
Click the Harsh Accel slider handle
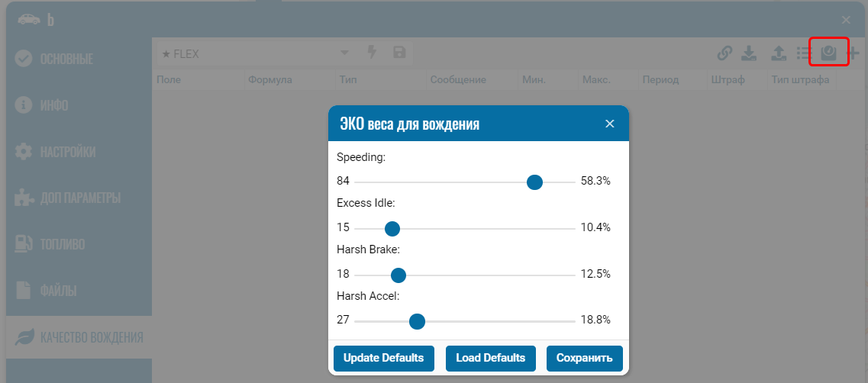417,321
